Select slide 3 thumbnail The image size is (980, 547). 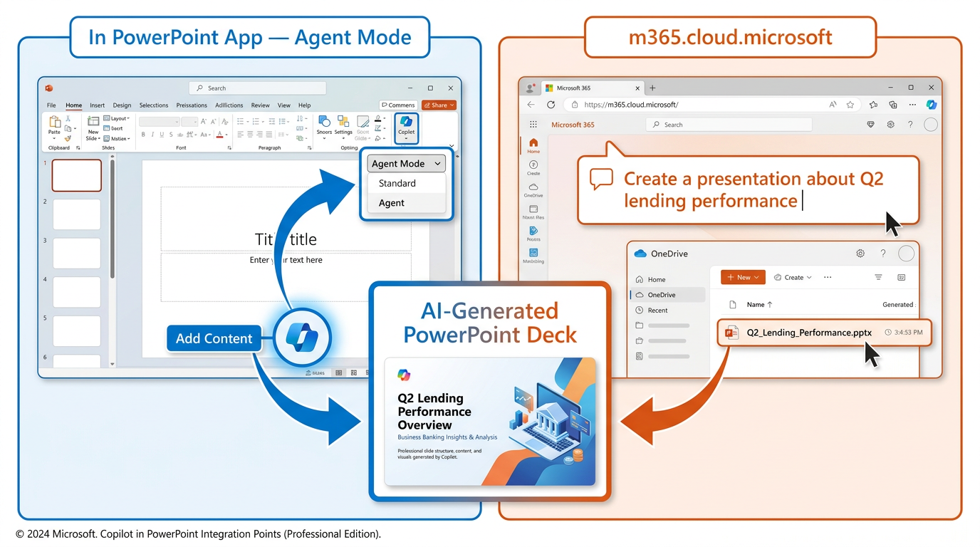[x=77, y=253]
